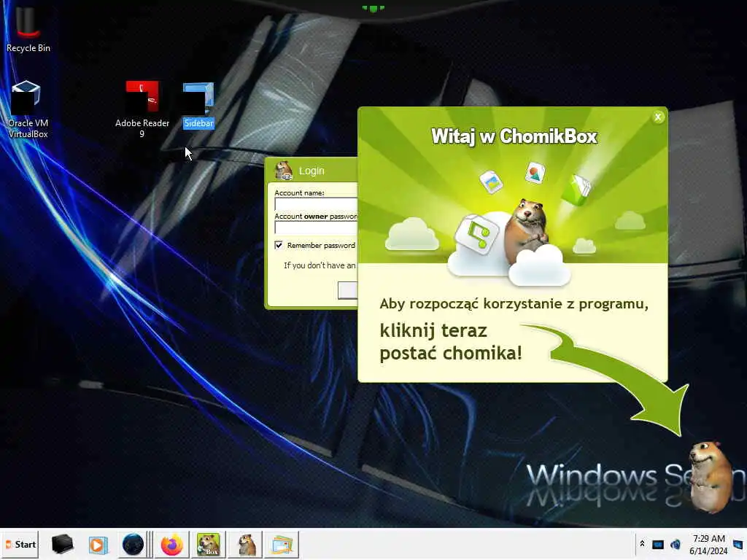Viewport: 747px width, 560px height.
Task: Open the media player taskbar icon
Action: (x=98, y=544)
